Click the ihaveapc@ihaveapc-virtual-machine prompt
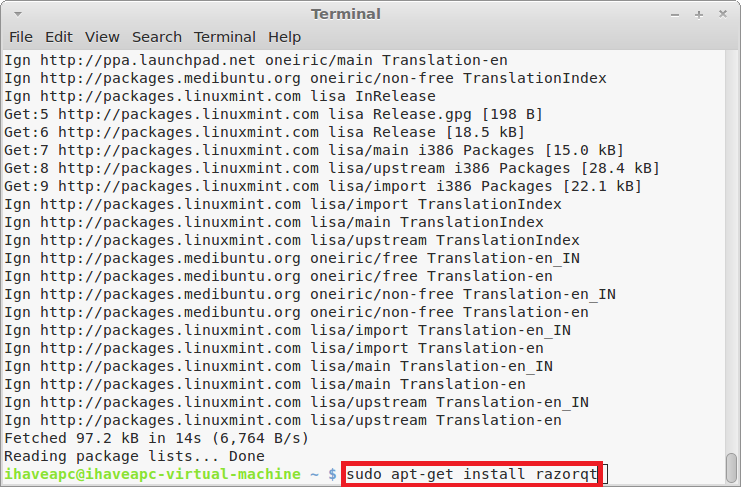Screen dimensions: 741x487 [x=153, y=474]
